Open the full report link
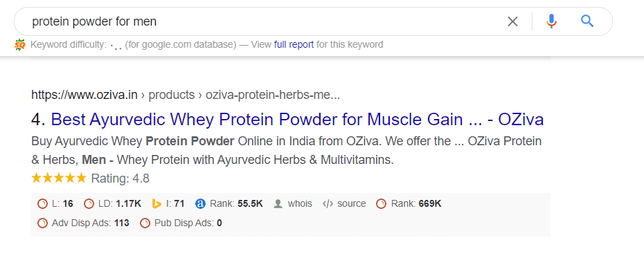The image size is (644, 258). tap(294, 44)
